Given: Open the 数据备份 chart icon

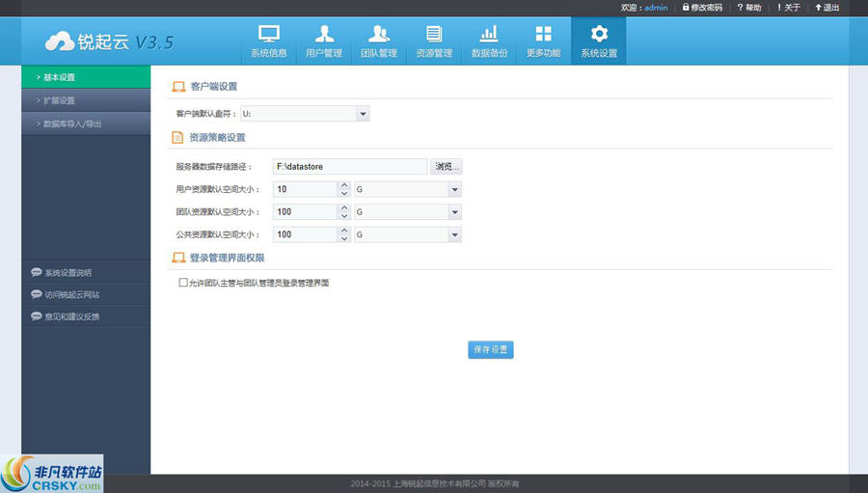Looking at the screenshot, I should pyautogui.click(x=489, y=34).
